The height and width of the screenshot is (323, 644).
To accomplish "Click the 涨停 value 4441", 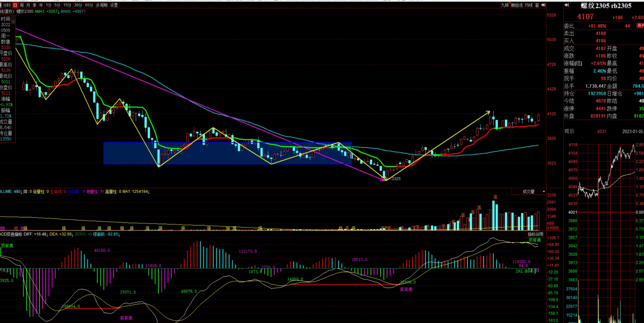I will click(601, 108).
